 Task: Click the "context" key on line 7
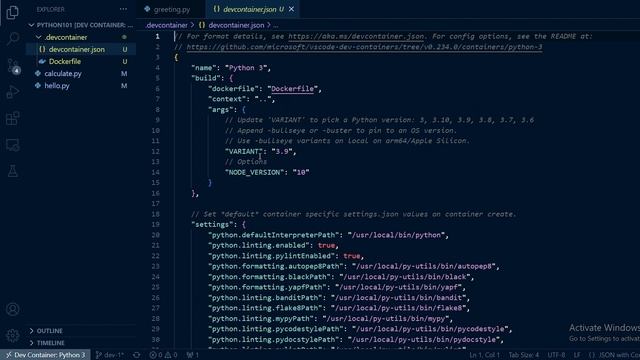pyautogui.click(x=227, y=99)
